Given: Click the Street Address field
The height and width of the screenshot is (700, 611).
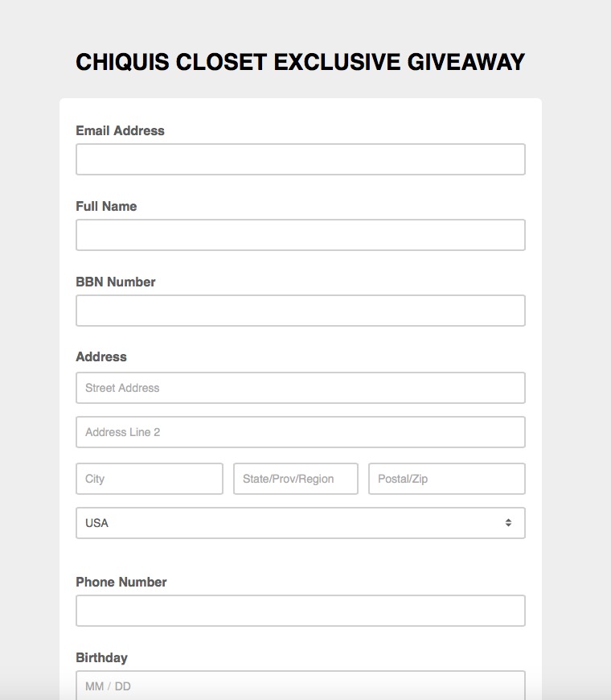Looking at the screenshot, I should coord(300,388).
